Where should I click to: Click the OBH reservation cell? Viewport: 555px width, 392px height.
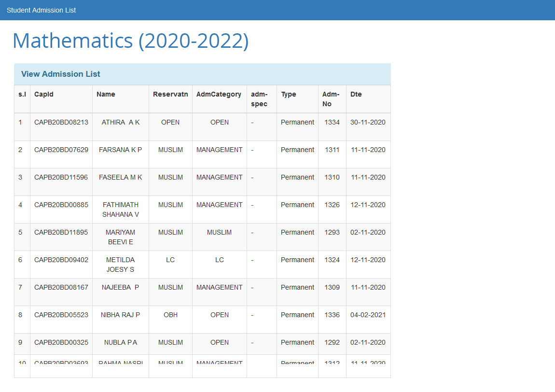click(170, 315)
